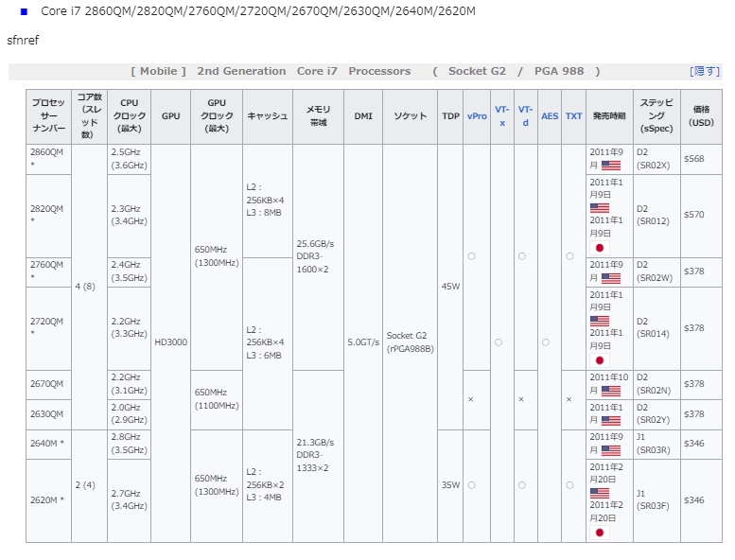Click the $568 price cell
Screen dimensions: 735x560
pyautogui.click(x=701, y=159)
